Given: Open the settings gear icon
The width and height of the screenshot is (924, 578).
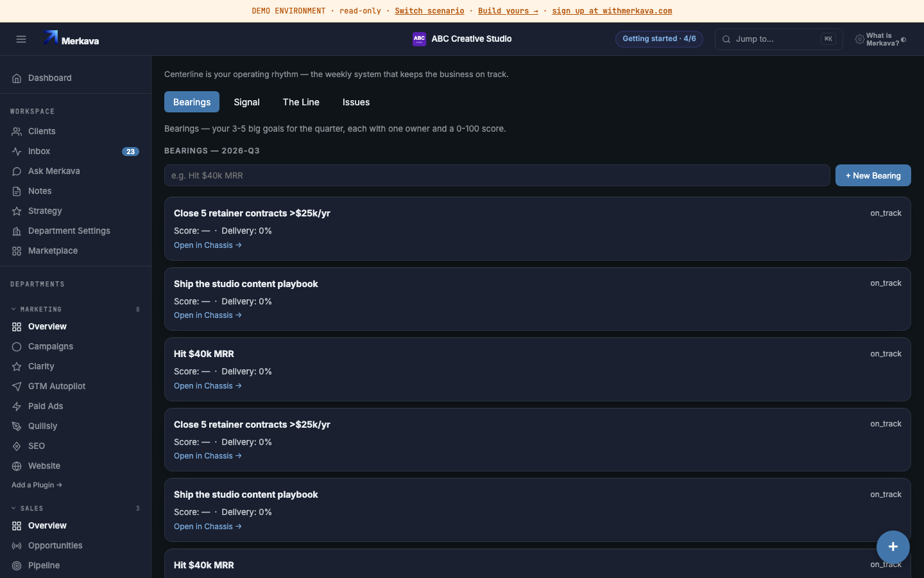Looking at the screenshot, I should 859,40.
